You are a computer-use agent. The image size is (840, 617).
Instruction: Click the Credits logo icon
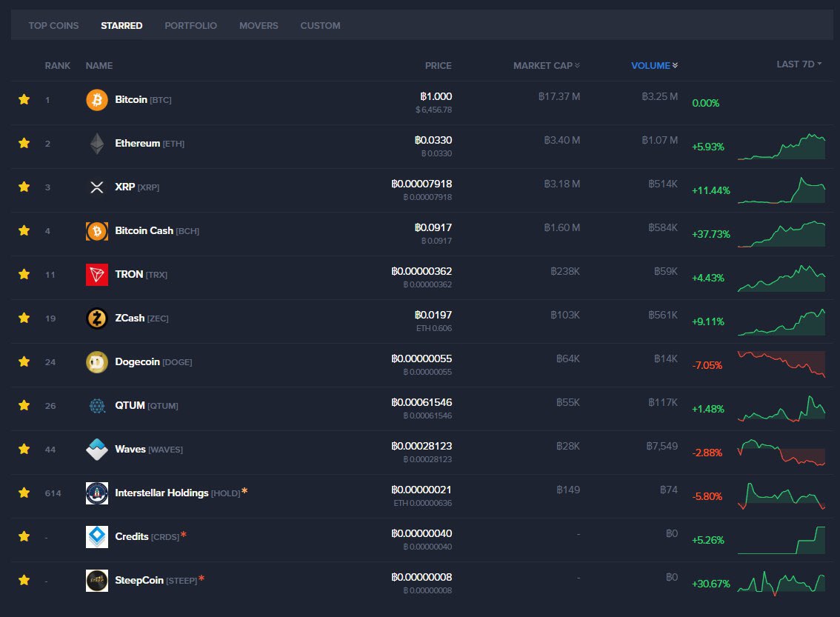(97, 537)
